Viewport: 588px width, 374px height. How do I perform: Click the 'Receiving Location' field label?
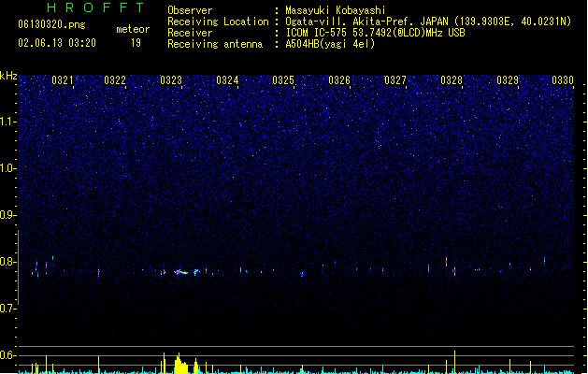click(x=218, y=22)
